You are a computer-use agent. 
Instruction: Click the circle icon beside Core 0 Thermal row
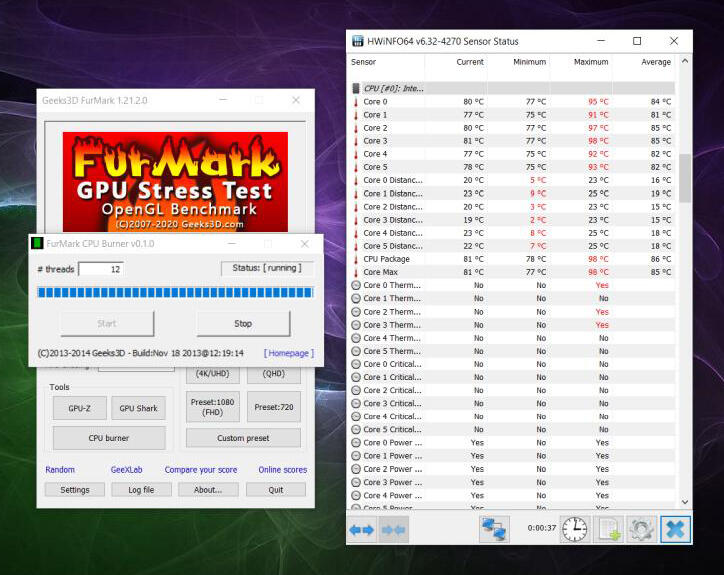pyautogui.click(x=356, y=285)
